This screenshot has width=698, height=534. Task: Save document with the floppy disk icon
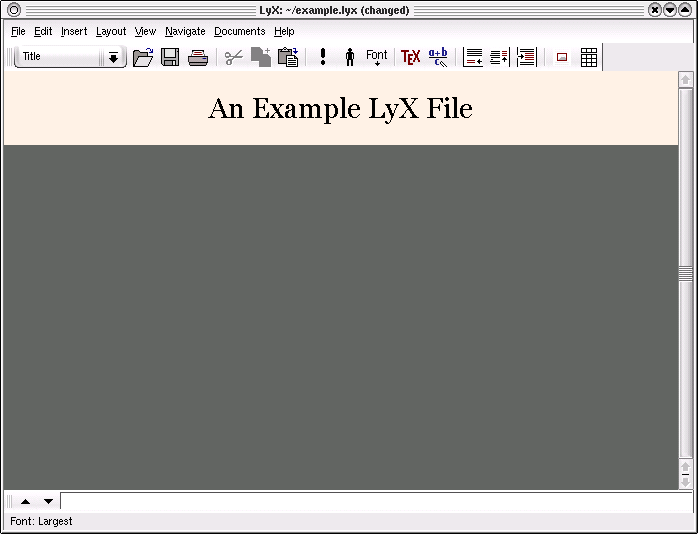[170, 58]
